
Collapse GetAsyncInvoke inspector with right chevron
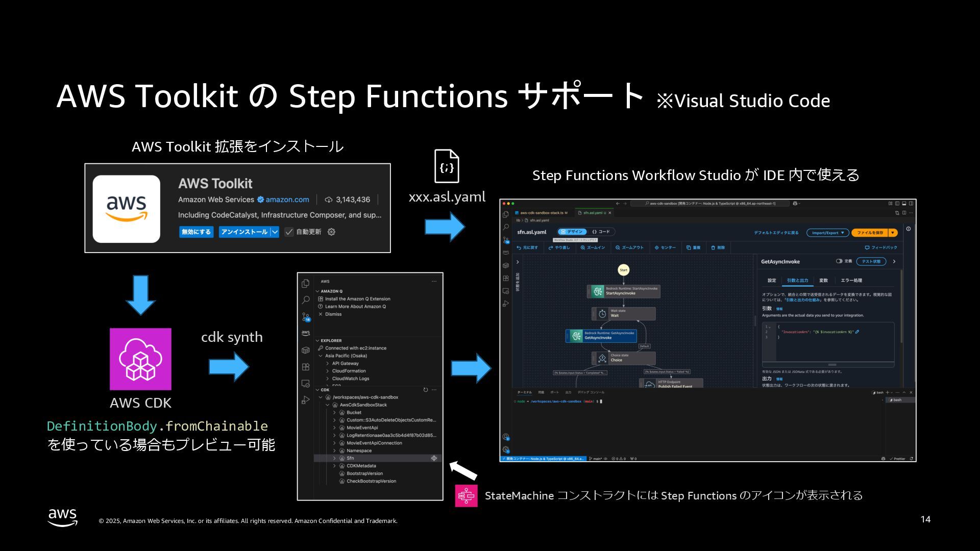(894, 261)
